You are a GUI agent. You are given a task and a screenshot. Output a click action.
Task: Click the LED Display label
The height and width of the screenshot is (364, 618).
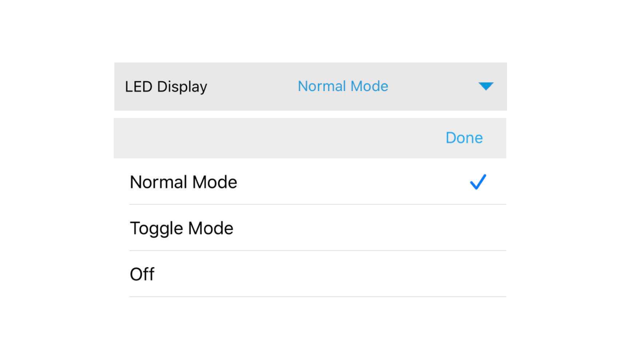tap(166, 87)
